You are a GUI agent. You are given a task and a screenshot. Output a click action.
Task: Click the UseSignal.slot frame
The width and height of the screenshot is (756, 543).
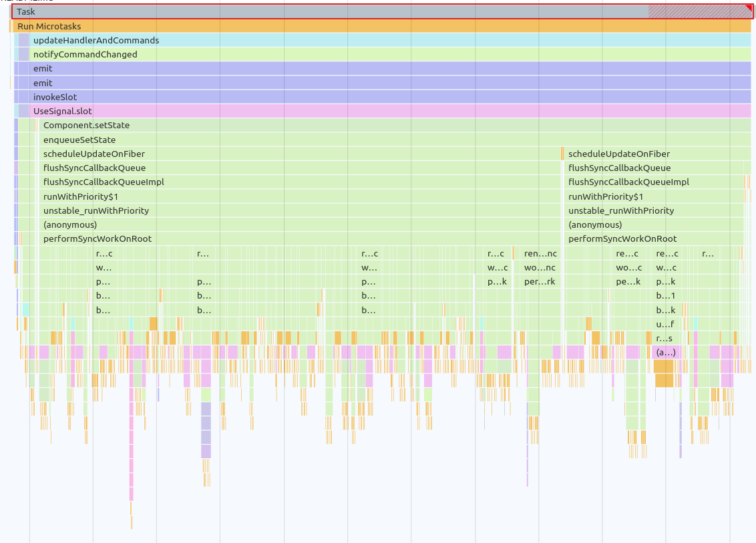pos(62,111)
